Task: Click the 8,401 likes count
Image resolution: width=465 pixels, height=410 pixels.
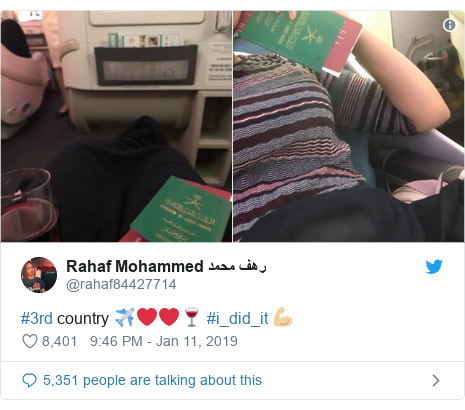Action: 59,341
